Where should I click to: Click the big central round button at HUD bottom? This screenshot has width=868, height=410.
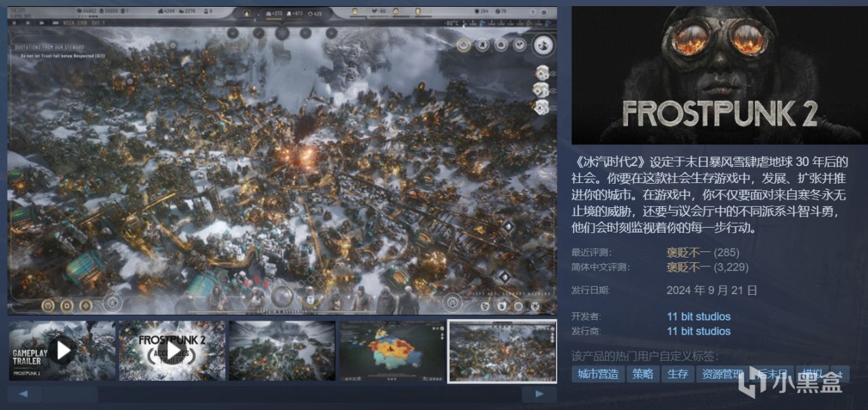point(282,297)
